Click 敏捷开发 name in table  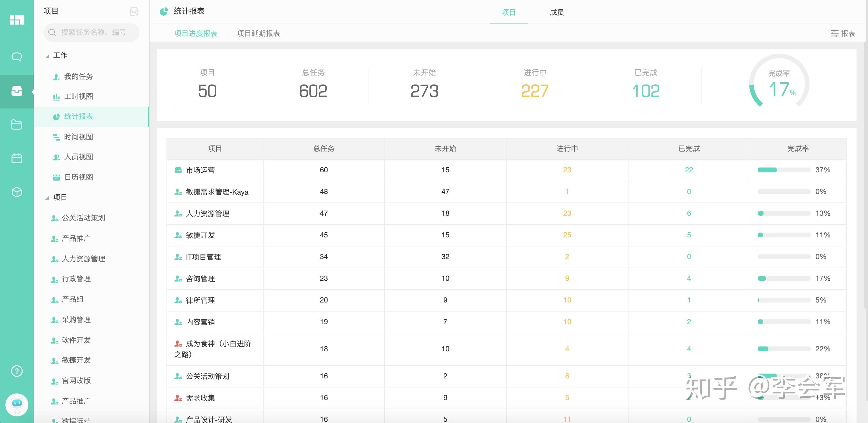click(x=201, y=235)
